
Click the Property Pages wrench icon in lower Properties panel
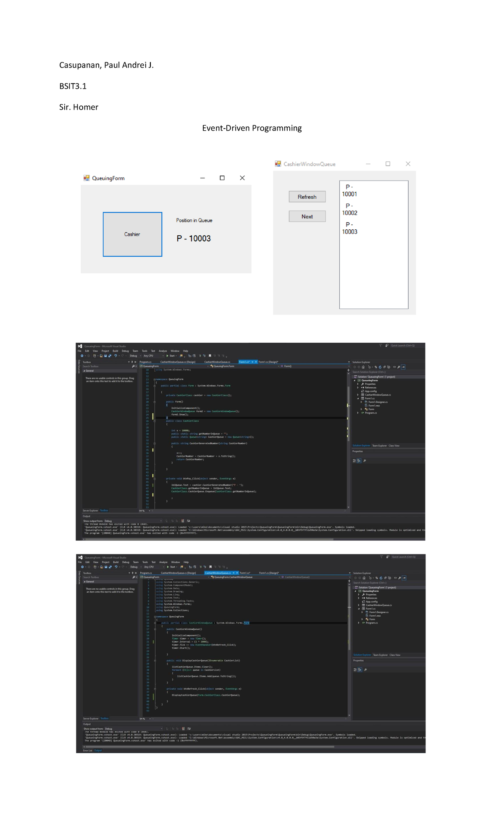(365, 670)
